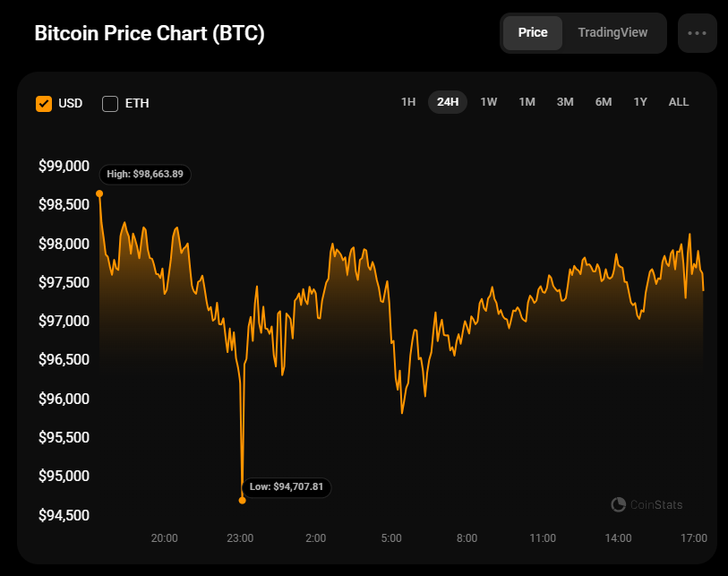Click the high price point marker
This screenshot has height=576, width=728.
point(99,193)
